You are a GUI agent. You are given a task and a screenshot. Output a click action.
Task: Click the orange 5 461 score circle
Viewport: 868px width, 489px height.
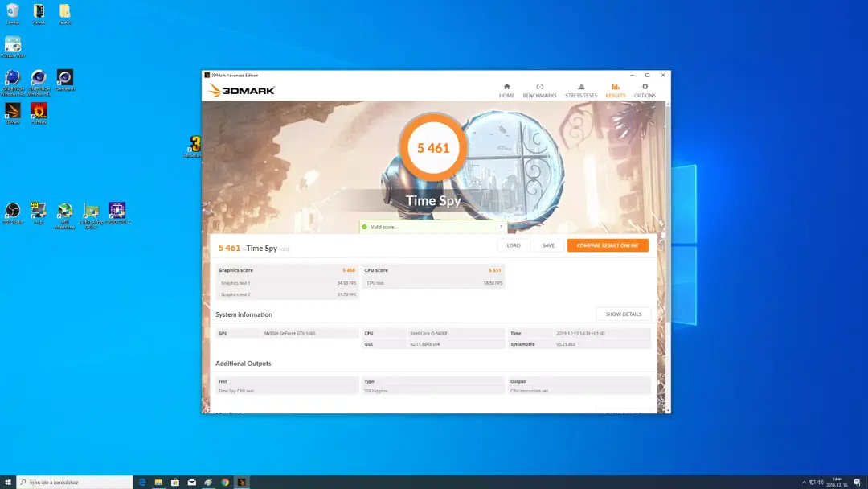(x=433, y=148)
